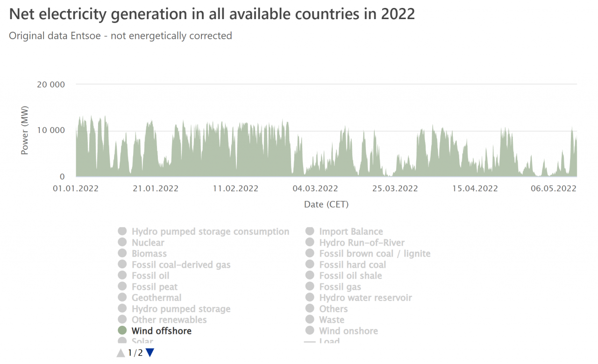Show Hydro pumped storage consumption label

[x=210, y=231]
